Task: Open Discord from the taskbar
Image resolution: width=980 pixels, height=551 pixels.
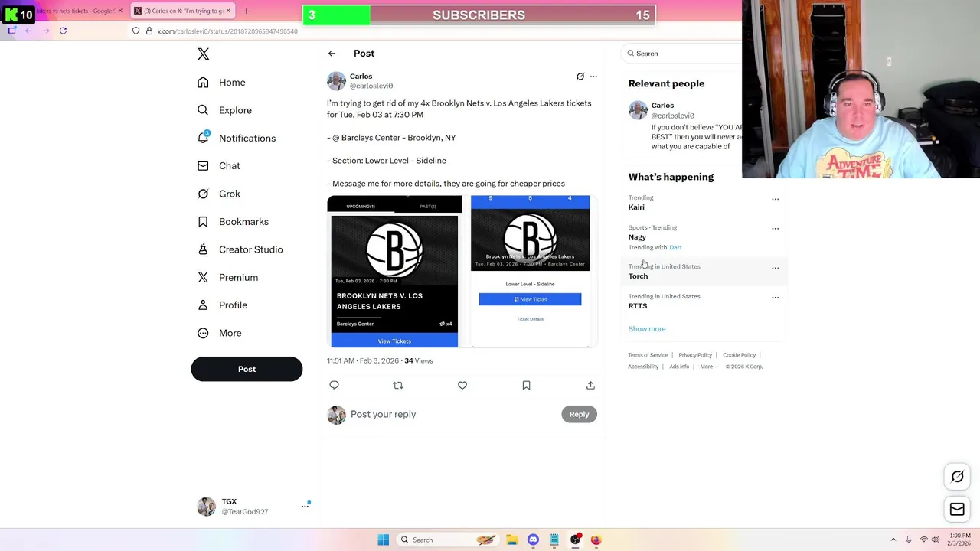Action: pyautogui.click(x=533, y=540)
